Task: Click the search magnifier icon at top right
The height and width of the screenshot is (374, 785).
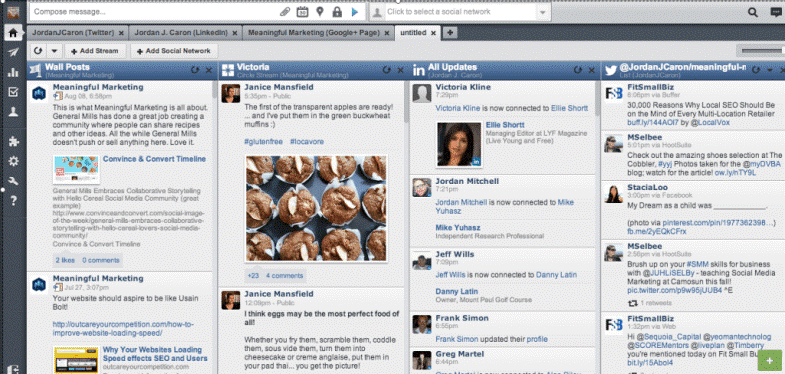Action: [x=752, y=12]
